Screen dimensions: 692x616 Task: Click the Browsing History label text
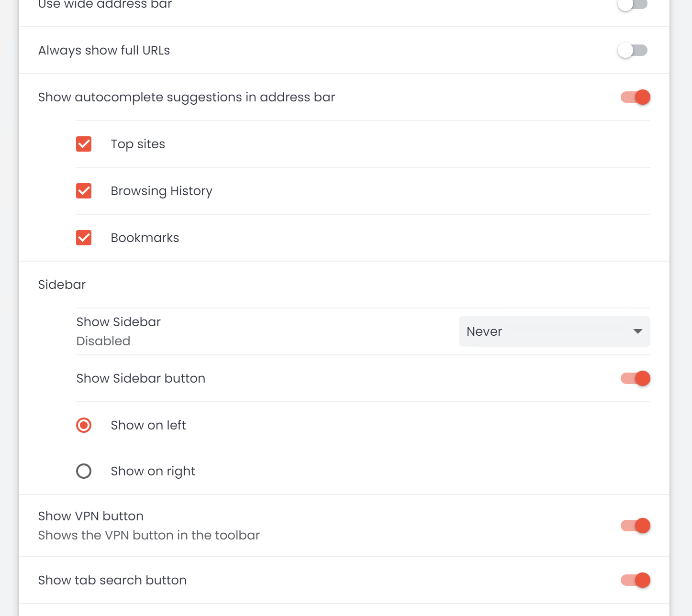pyautogui.click(x=162, y=191)
